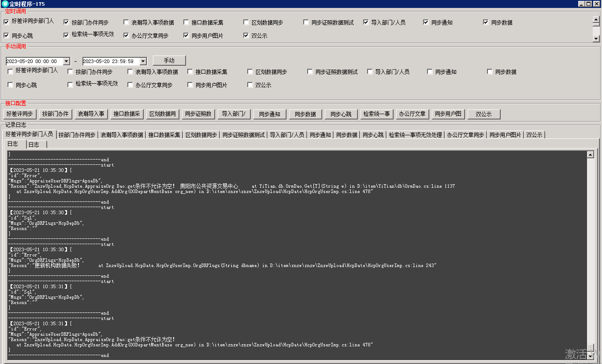Open the 检索统一事项无效处理 log tab
The image size is (602, 364).
(416, 135)
